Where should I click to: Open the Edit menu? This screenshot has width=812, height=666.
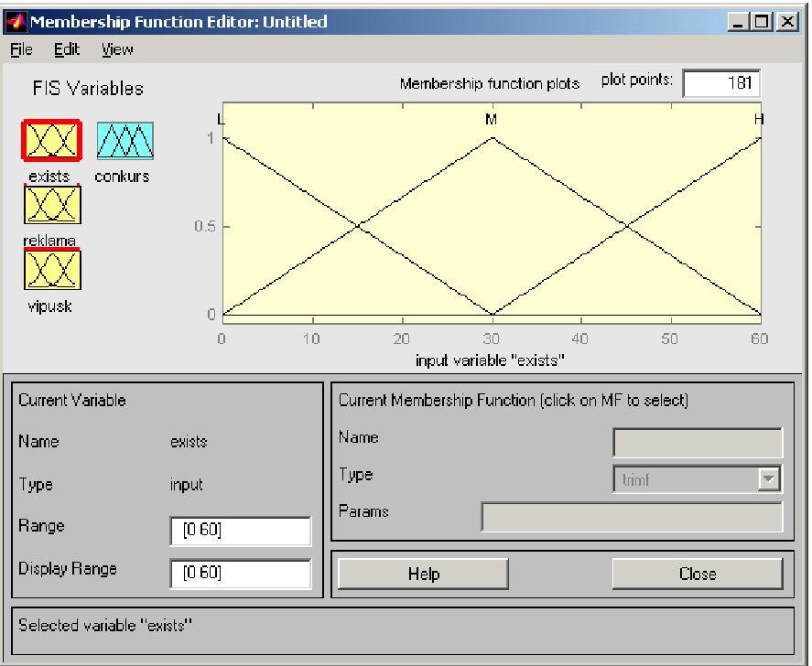point(67,49)
